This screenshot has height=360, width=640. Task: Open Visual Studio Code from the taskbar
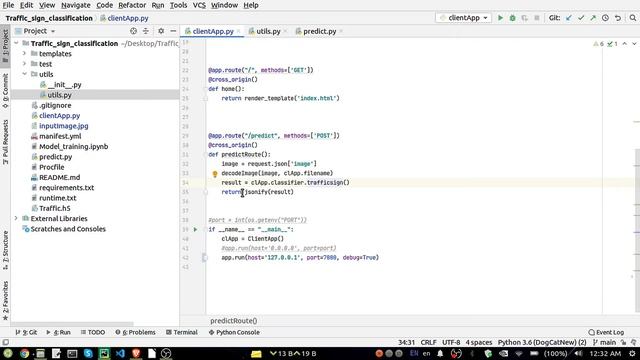click(120, 353)
